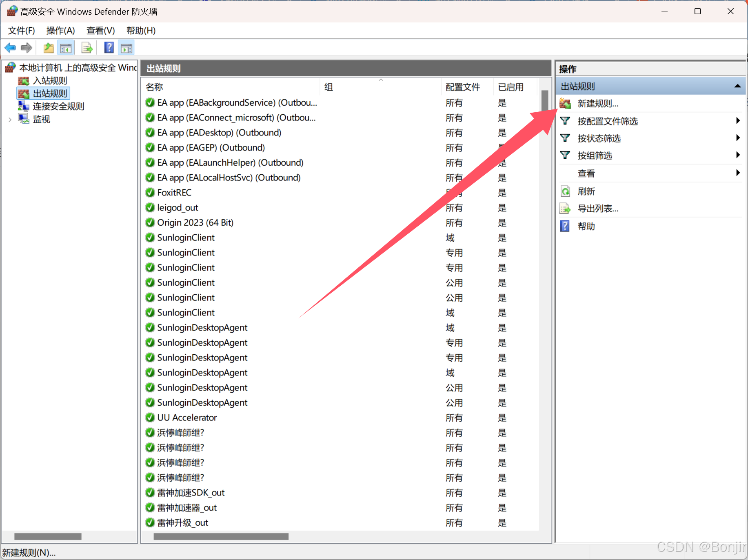Open the 操作(A) menu
Viewport: 748px width, 560px height.
[60, 31]
